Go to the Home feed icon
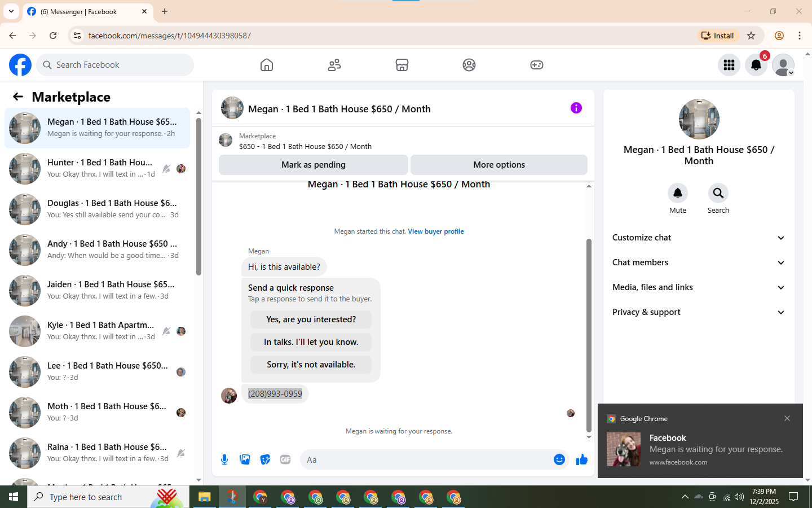 click(x=267, y=65)
